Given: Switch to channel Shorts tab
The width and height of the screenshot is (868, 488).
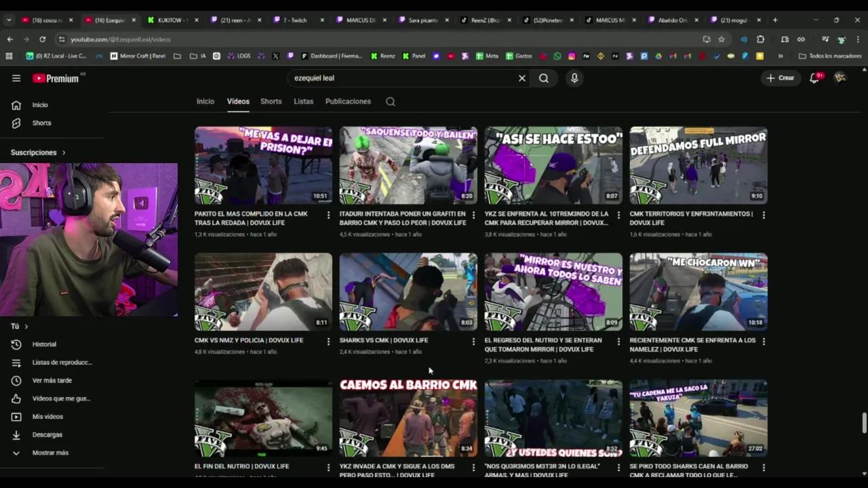Looking at the screenshot, I should tap(271, 102).
